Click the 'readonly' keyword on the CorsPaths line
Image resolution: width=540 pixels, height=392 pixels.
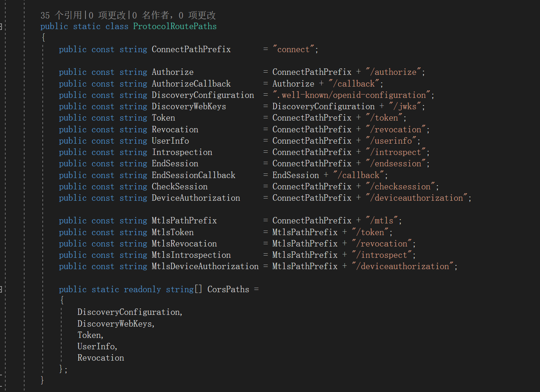[142, 290]
